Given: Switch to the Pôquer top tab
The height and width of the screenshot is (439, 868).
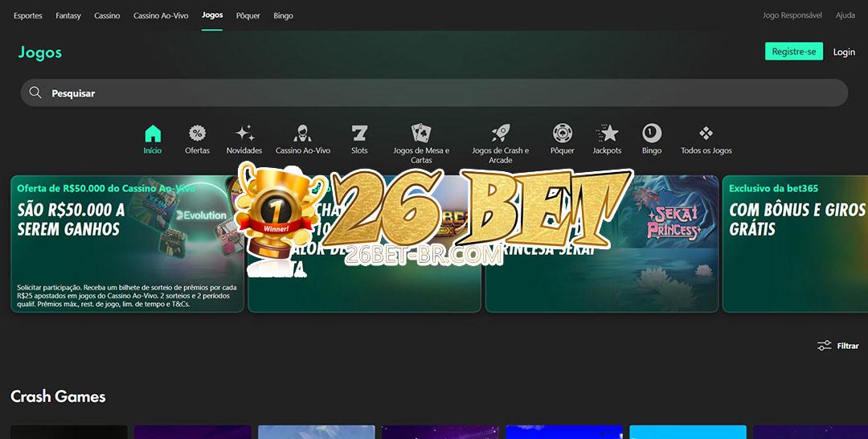Looking at the screenshot, I should click(x=248, y=15).
